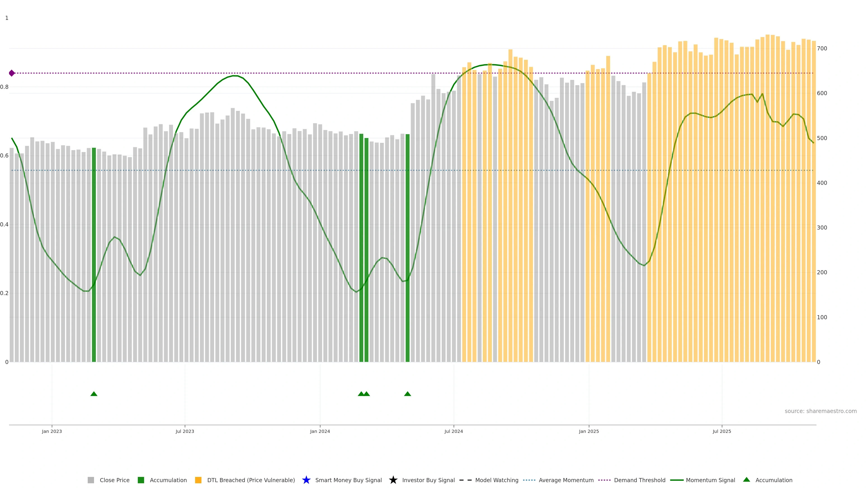868x488 pixels.
Task: Click the Jul 2023 axis label
Action: pos(185,431)
